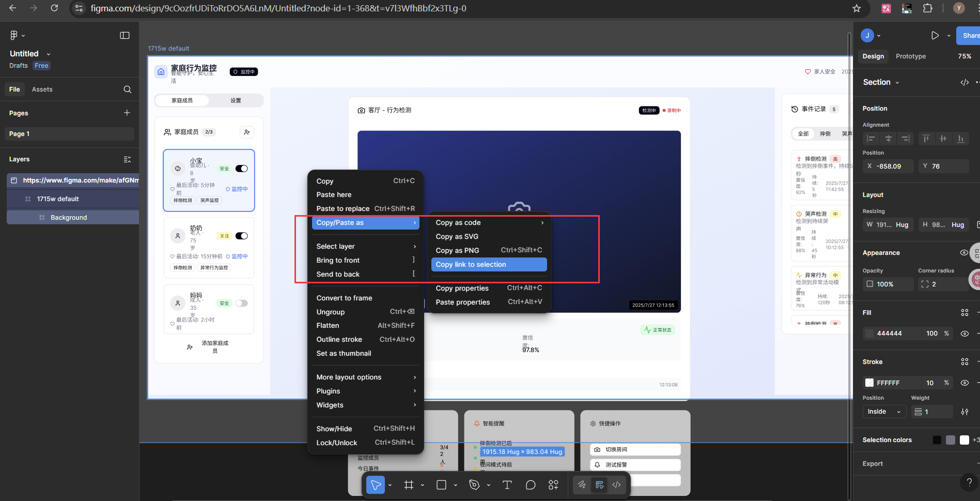Click the Fill color swatch 444444
The height and width of the screenshot is (501, 980).
tap(869, 333)
